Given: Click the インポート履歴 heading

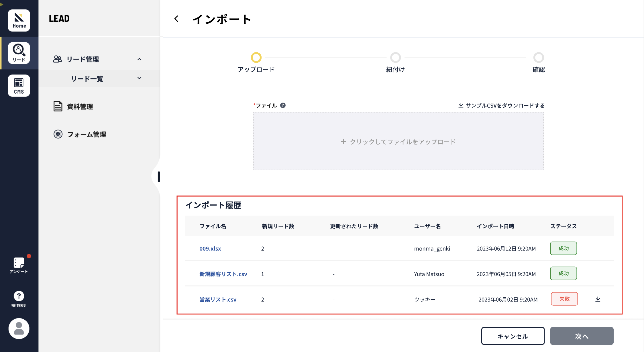Looking at the screenshot, I should coord(213,205).
